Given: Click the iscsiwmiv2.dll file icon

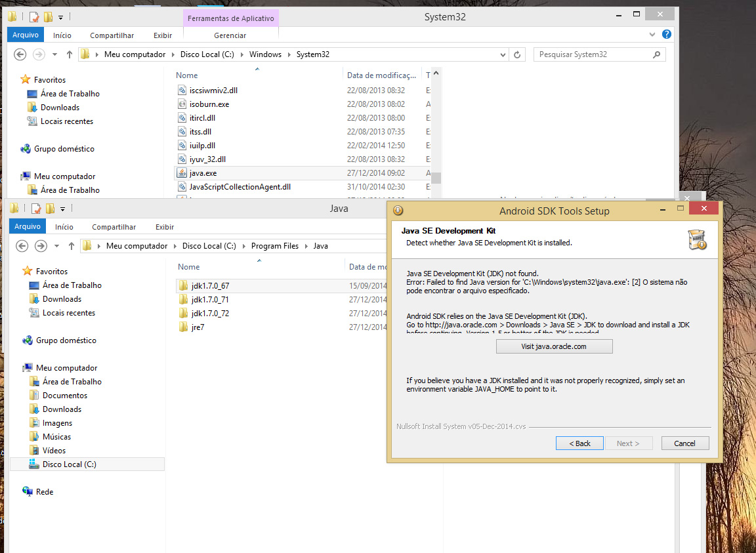Looking at the screenshot, I should pos(182,90).
